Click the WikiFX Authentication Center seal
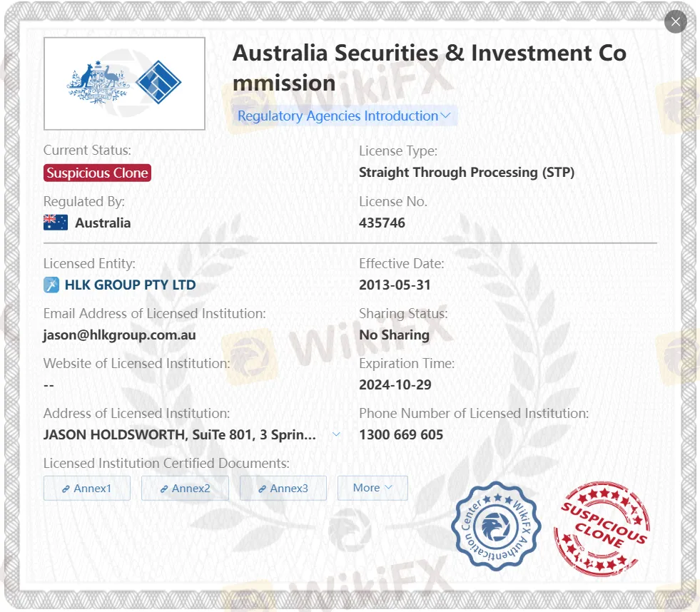 tap(495, 526)
